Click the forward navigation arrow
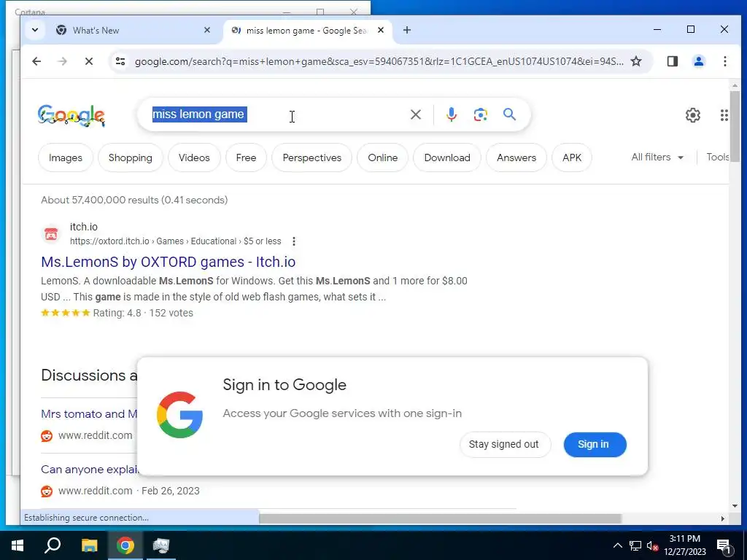The width and height of the screenshot is (747, 560). pos(63,61)
